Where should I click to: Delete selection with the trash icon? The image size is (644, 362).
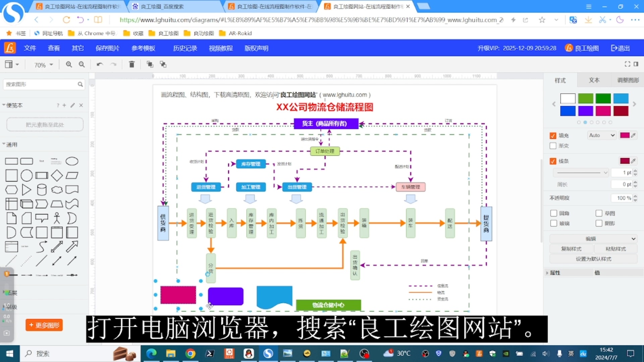(131, 64)
